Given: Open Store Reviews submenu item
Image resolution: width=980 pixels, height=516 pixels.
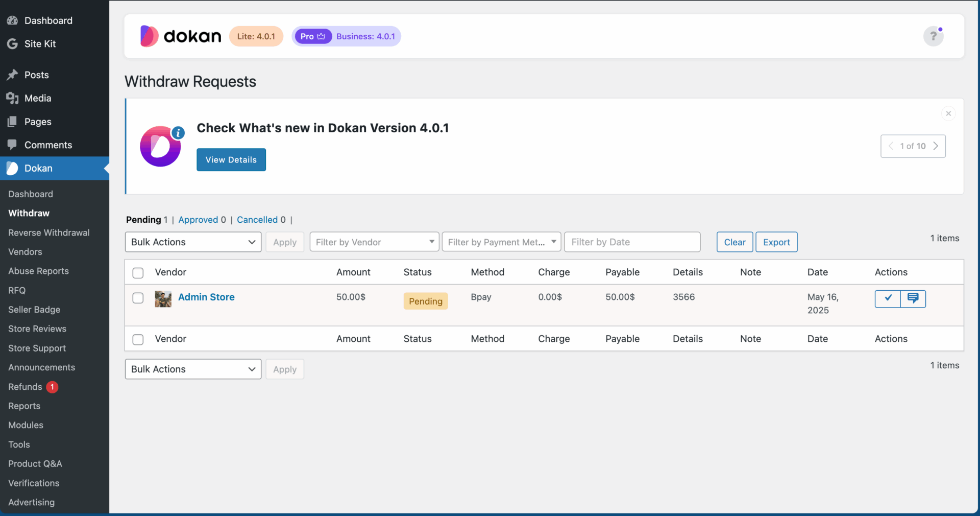Looking at the screenshot, I should point(37,329).
